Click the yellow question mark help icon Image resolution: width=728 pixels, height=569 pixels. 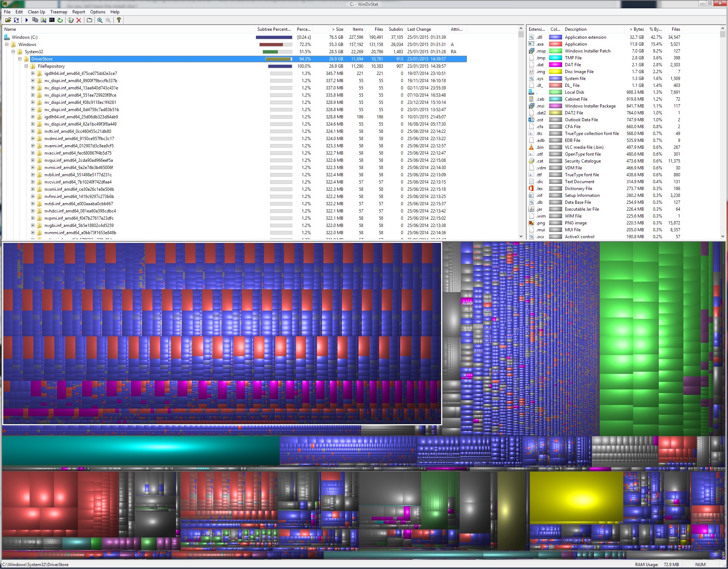point(118,20)
